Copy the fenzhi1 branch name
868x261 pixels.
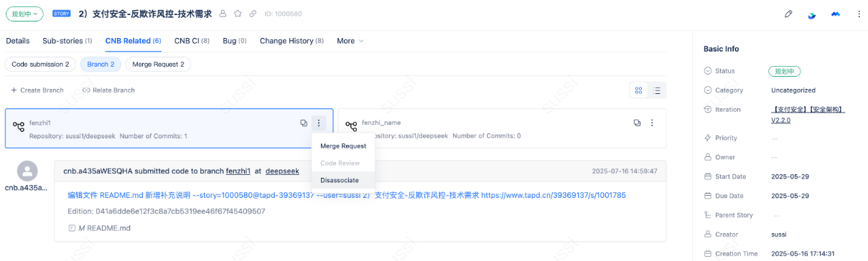304,123
